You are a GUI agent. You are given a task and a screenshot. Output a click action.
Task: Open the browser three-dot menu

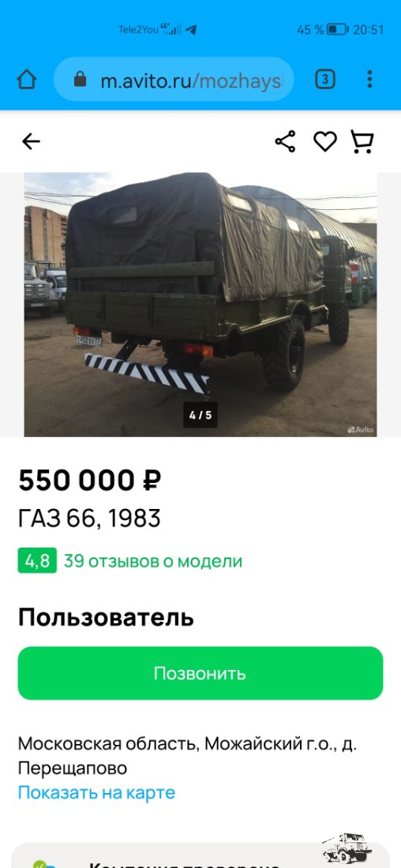tap(369, 79)
